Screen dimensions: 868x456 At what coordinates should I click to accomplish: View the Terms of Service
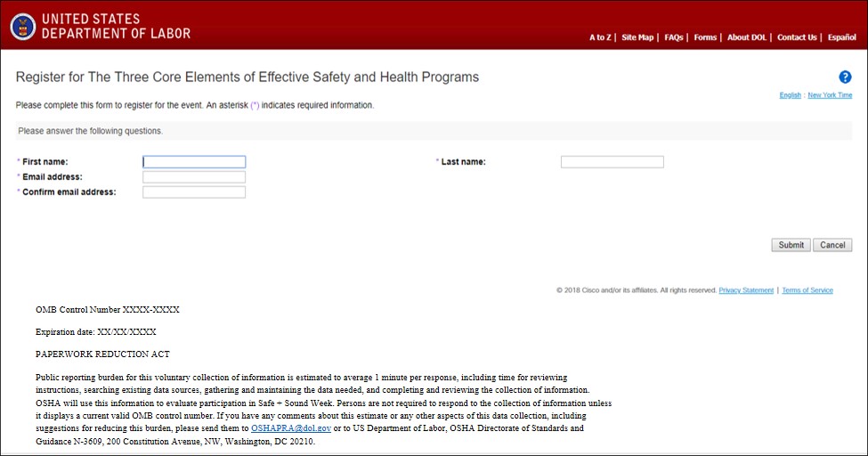click(807, 290)
